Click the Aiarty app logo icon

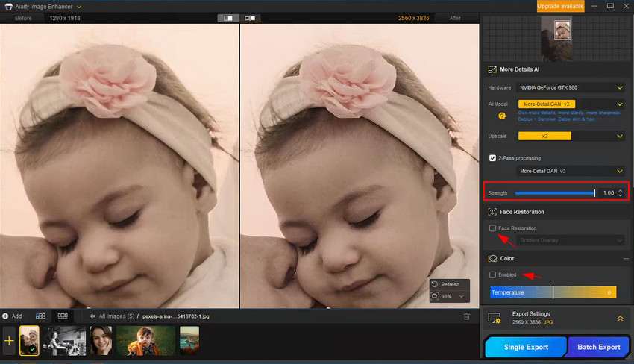coord(8,7)
